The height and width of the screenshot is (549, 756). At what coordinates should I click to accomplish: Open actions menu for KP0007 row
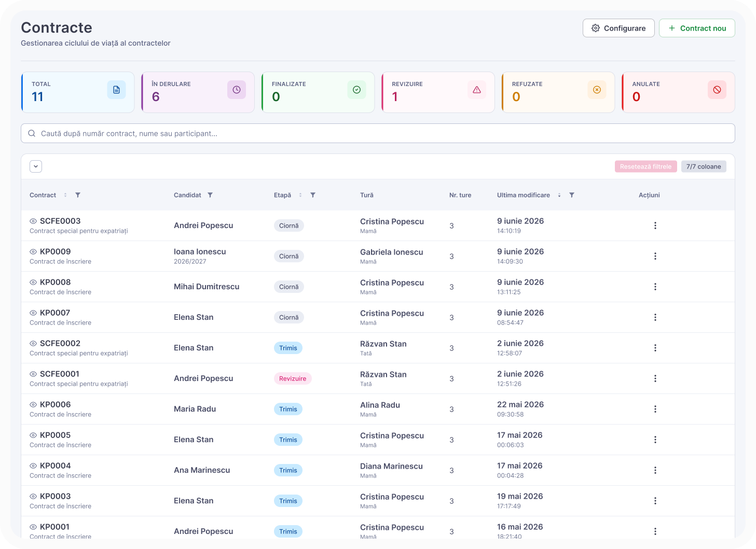(655, 317)
